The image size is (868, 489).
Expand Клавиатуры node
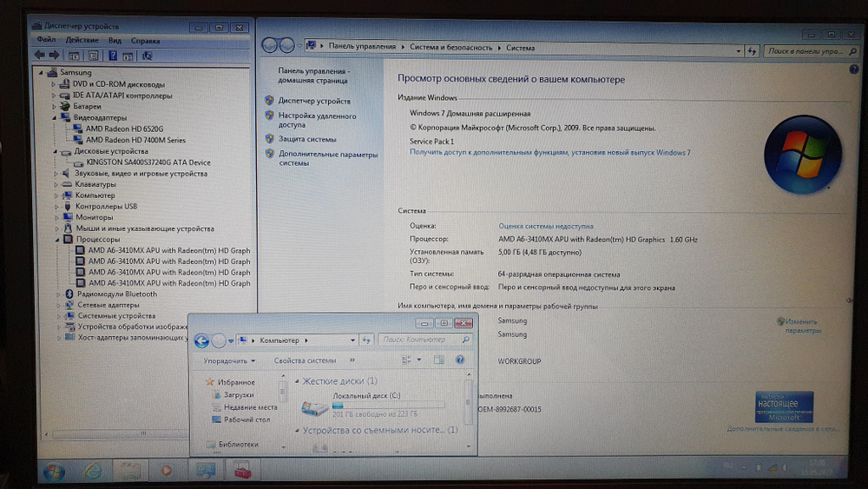(x=56, y=184)
